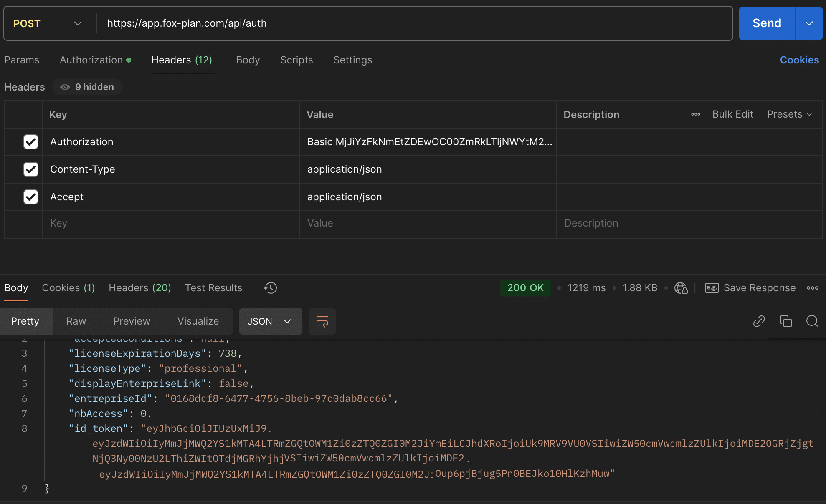Copy response body to clipboard
Image resolution: width=826 pixels, height=504 pixels.
tap(785, 321)
